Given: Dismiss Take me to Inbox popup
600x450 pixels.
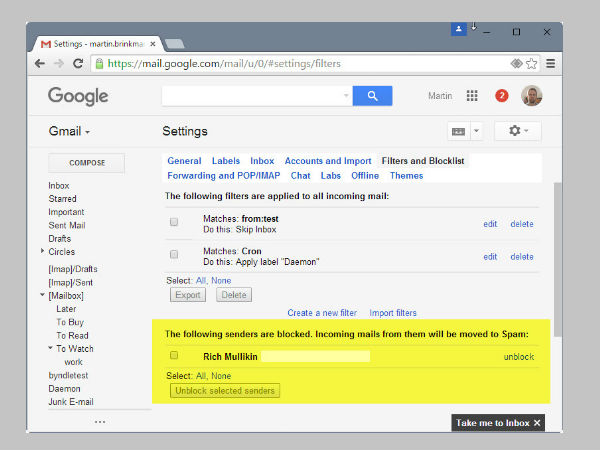Looking at the screenshot, I should pos(537,423).
